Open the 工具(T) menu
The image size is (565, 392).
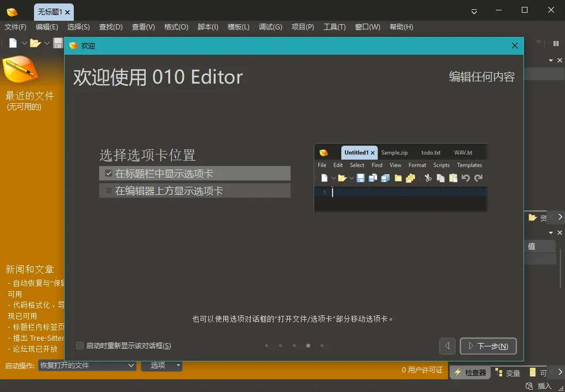point(334,27)
